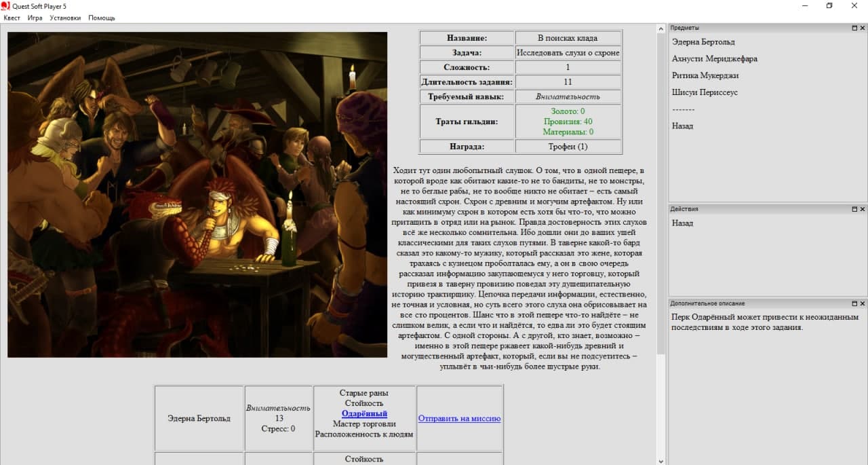Click the main view scrollbar down arrow
The image size is (868, 465).
point(661,460)
